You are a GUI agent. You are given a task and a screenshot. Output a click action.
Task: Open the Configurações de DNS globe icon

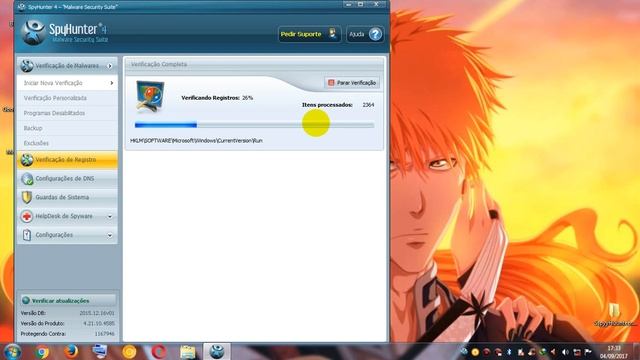[27, 179]
